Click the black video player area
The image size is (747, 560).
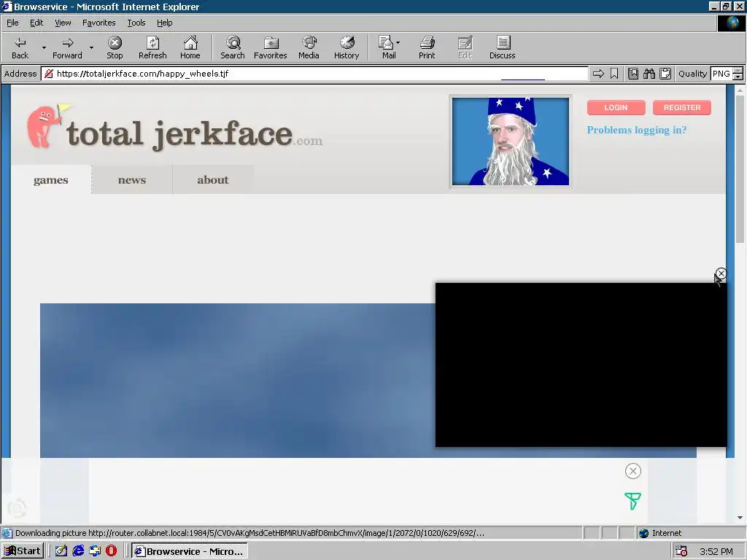581,365
